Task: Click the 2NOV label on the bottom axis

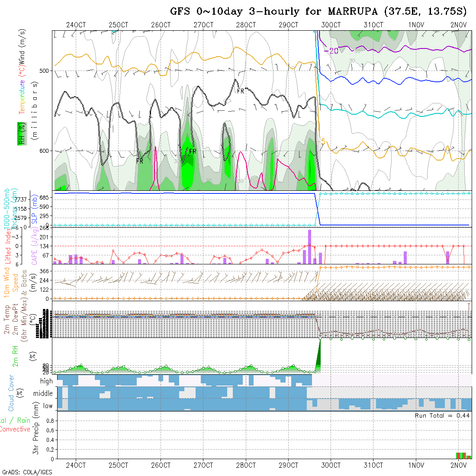Action: pos(458,465)
